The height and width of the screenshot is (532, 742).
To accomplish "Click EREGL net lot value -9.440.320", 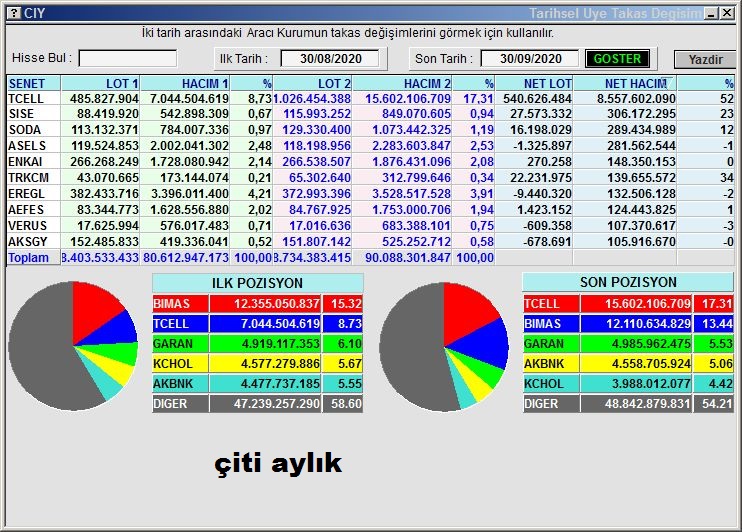I will click(542, 194).
